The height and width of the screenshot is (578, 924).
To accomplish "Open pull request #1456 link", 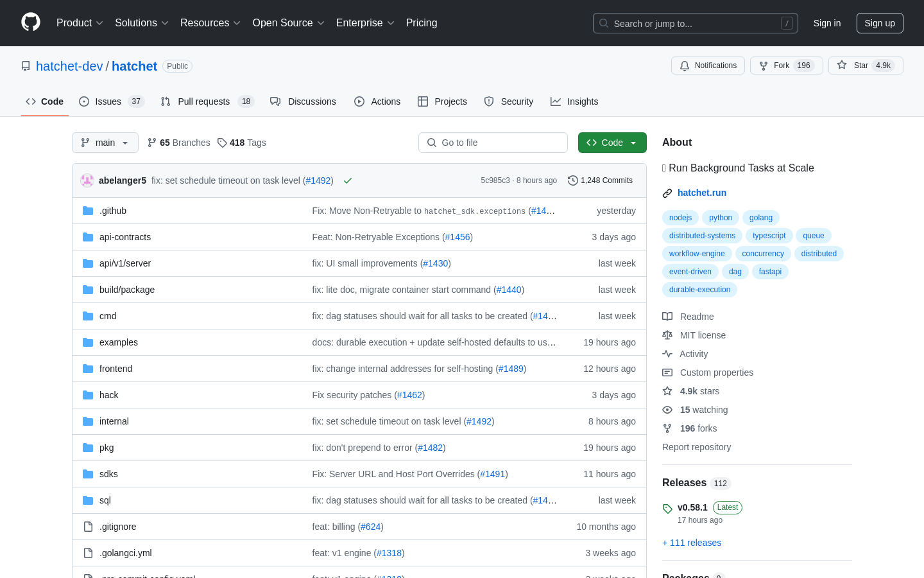I will click(458, 237).
